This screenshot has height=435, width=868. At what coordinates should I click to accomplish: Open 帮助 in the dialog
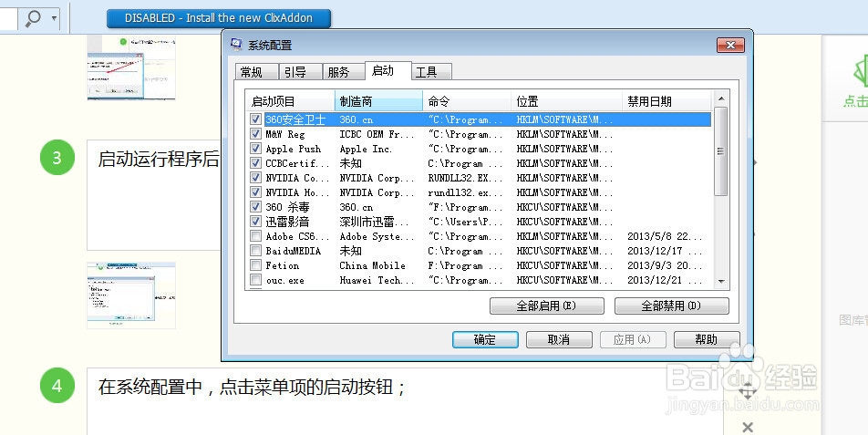pyautogui.click(x=707, y=340)
